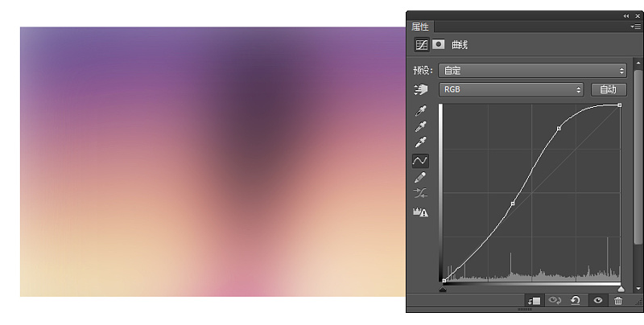
Task: Select the white point eyedropper
Action: coord(420,142)
